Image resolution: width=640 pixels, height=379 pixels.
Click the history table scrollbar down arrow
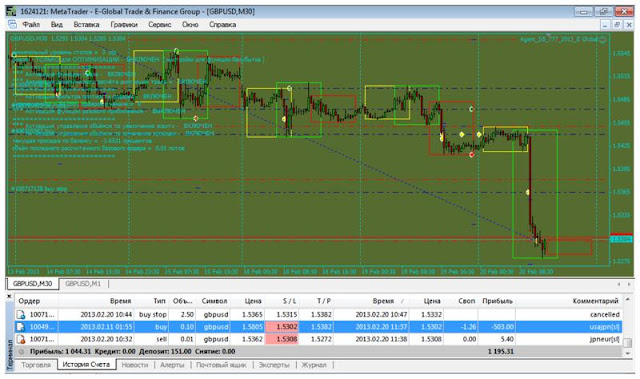pos(628,353)
